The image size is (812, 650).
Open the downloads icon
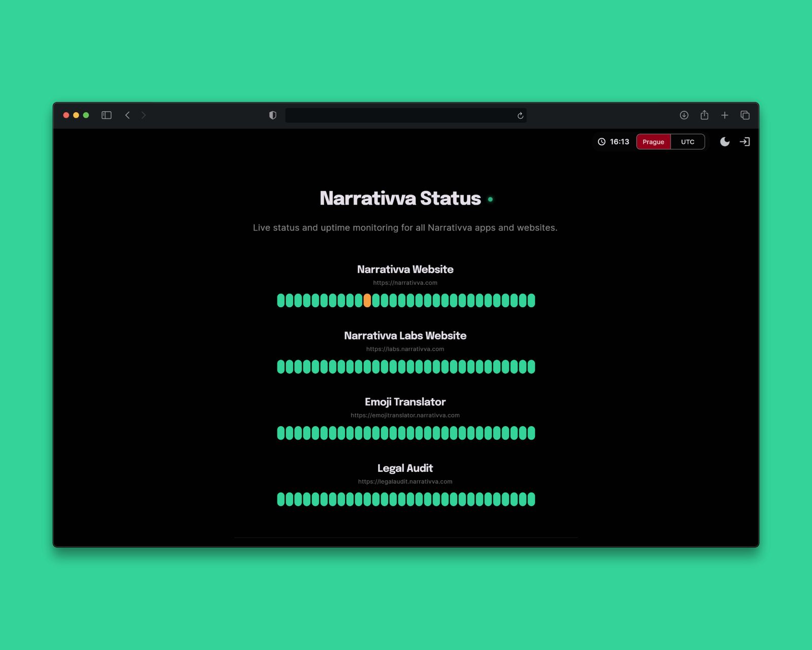click(x=684, y=115)
